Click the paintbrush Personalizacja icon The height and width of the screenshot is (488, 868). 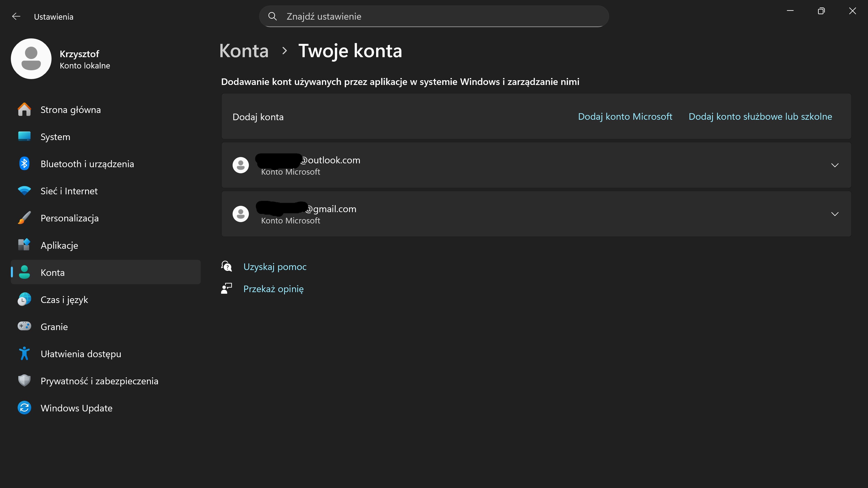point(24,218)
